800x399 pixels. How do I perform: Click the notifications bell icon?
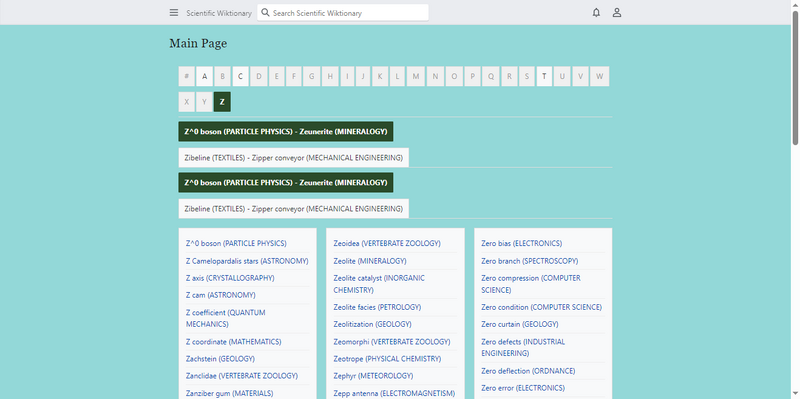pos(596,13)
